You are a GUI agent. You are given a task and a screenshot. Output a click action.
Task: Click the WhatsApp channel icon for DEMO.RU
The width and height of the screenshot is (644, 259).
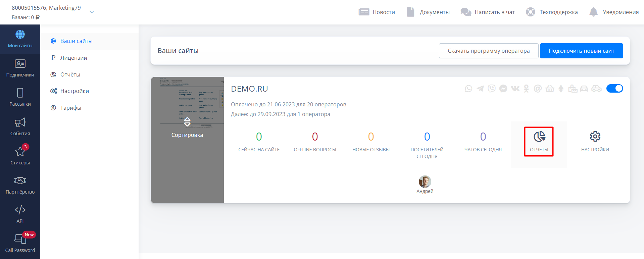pyautogui.click(x=468, y=89)
